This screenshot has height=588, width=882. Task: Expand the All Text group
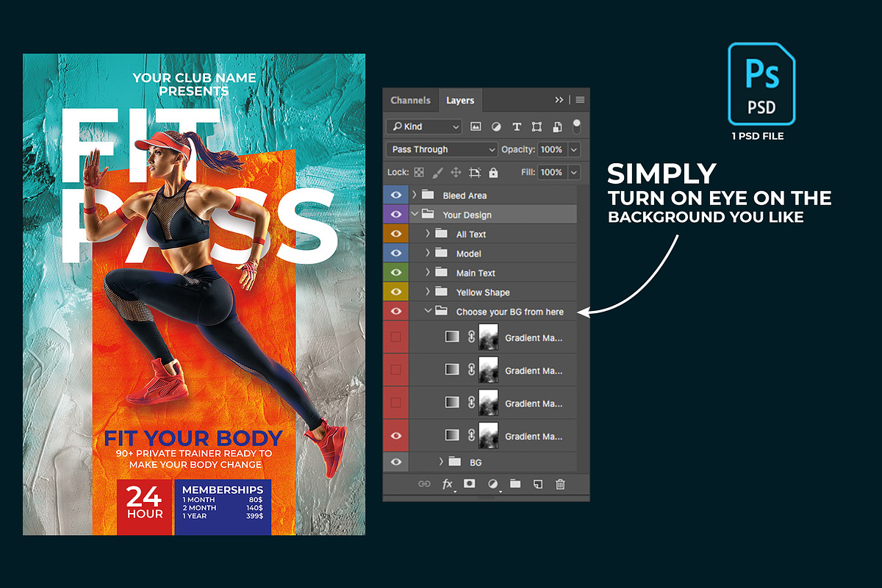pyautogui.click(x=428, y=234)
